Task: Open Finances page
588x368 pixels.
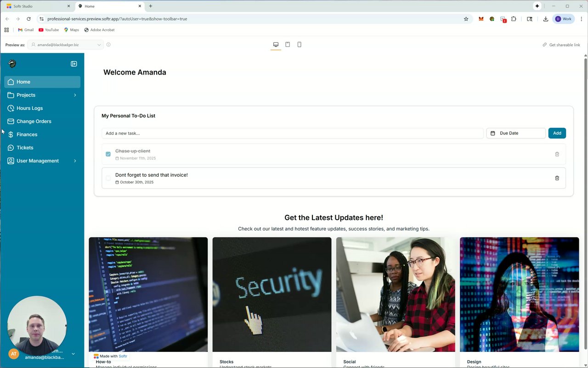Action: click(42, 134)
